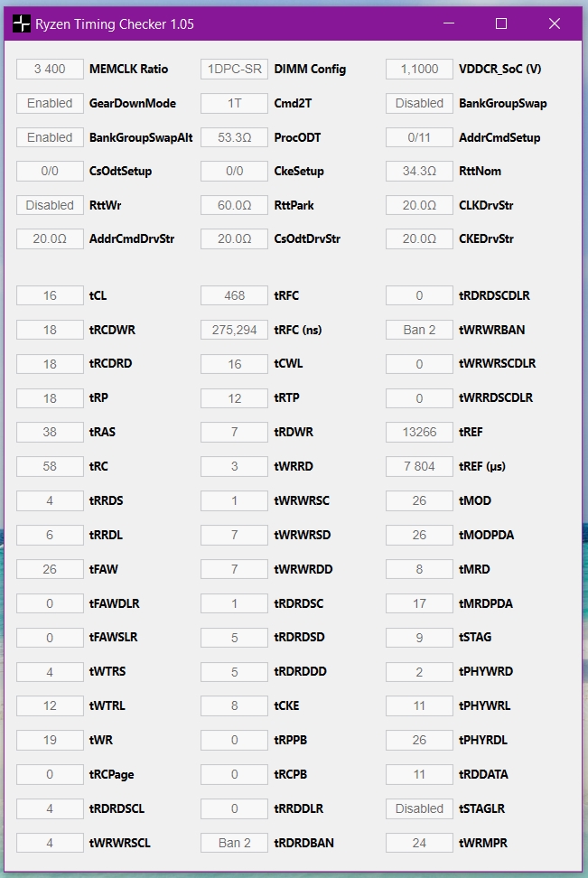Select the tRDRDSCL value field
Image resolution: width=588 pixels, height=878 pixels.
50,808
